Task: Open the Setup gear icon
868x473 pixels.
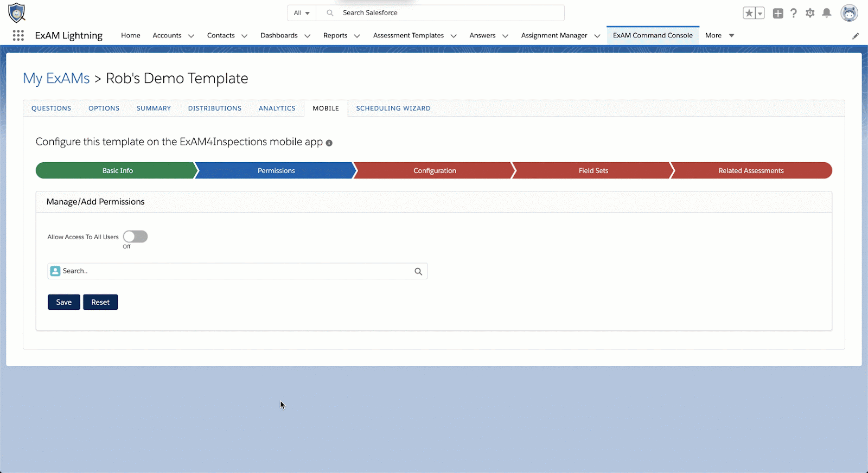Action: [x=810, y=13]
